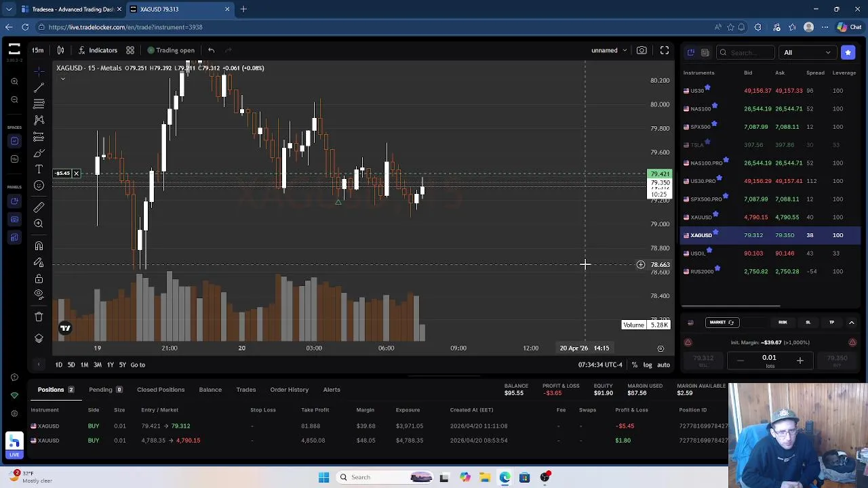Click the SL button in order panel
Image resolution: width=868 pixels, height=488 pixels.
(x=808, y=323)
